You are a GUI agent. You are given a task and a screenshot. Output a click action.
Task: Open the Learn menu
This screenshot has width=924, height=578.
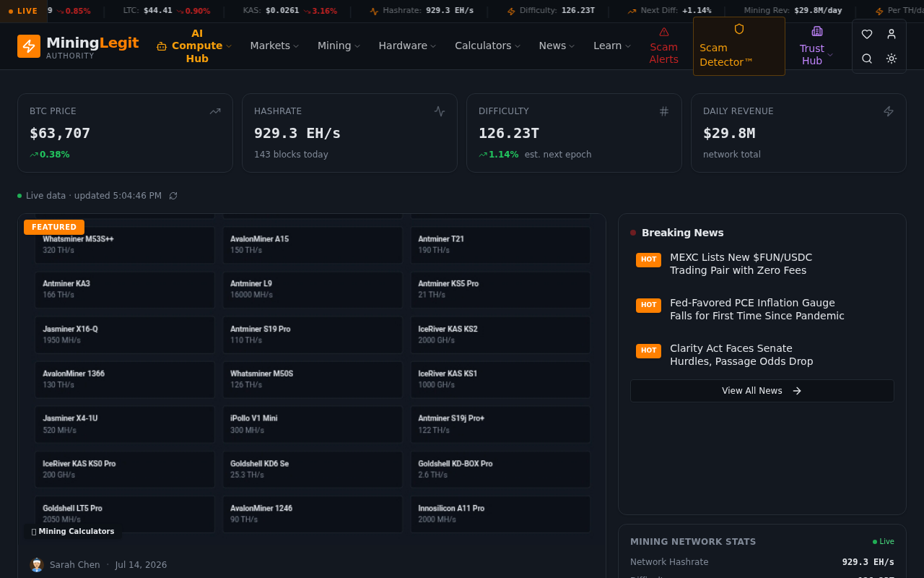612,46
